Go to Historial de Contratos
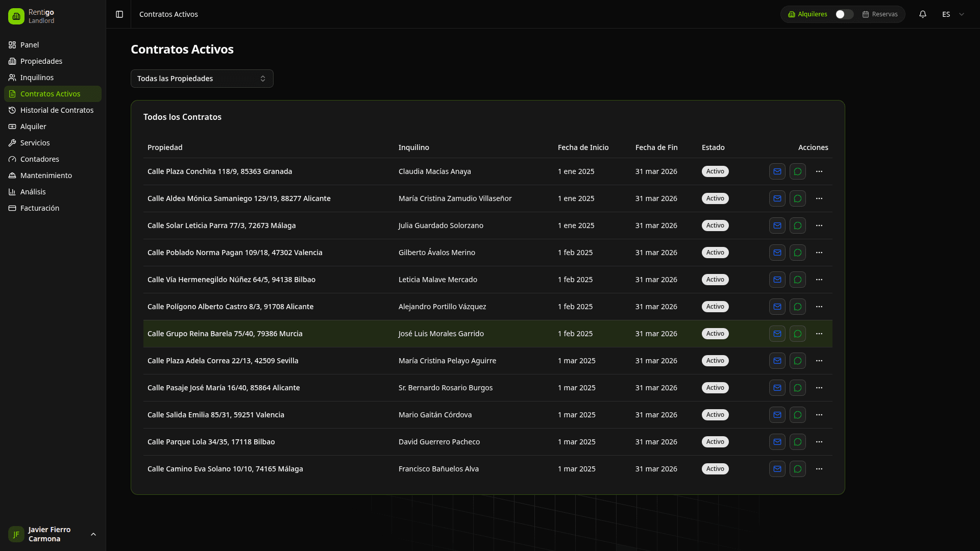 coord(57,110)
